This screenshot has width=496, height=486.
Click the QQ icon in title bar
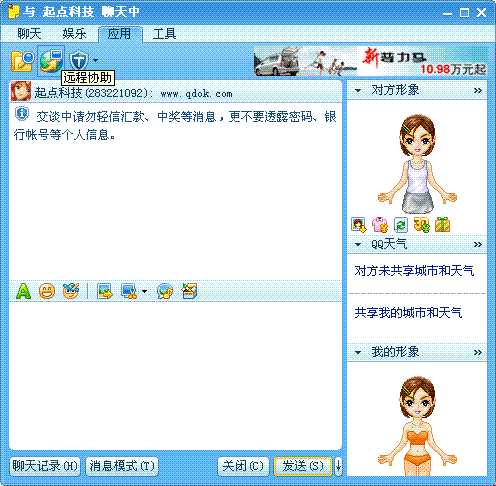click(14, 12)
